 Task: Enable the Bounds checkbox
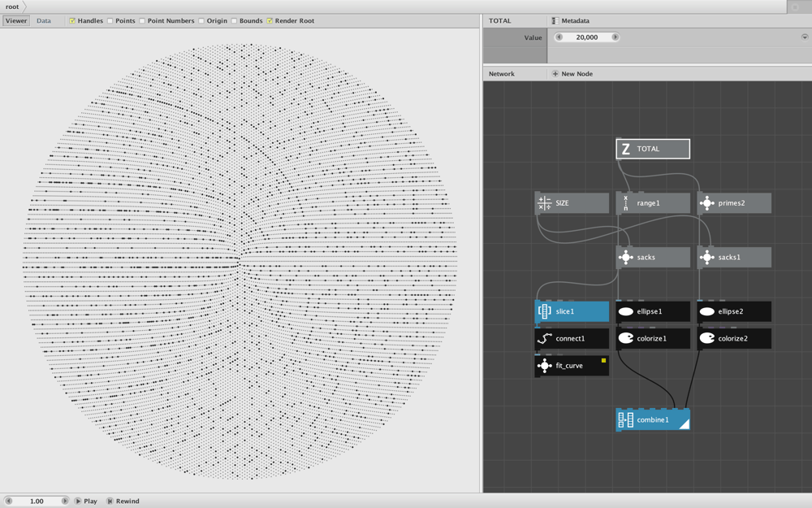coord(234,21)
